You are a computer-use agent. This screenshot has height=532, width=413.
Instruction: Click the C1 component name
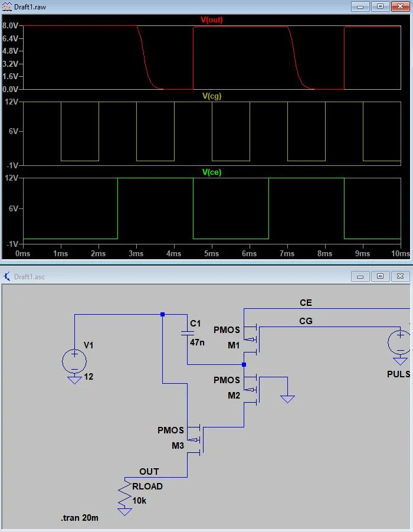[195, 324]
